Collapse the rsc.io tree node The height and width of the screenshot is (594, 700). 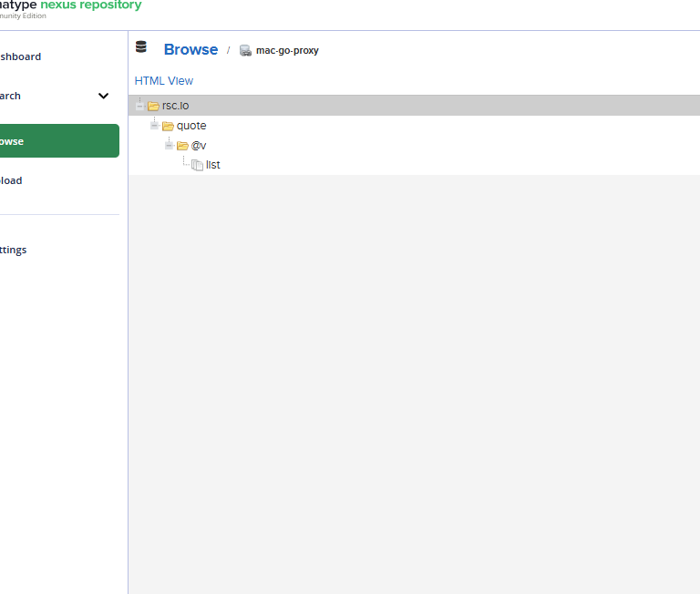139,106
